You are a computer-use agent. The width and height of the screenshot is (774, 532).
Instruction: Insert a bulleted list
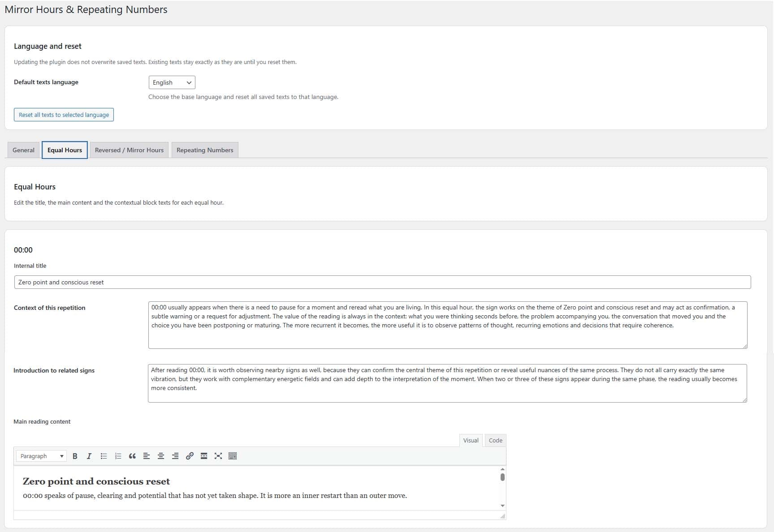tap(104, 456)
